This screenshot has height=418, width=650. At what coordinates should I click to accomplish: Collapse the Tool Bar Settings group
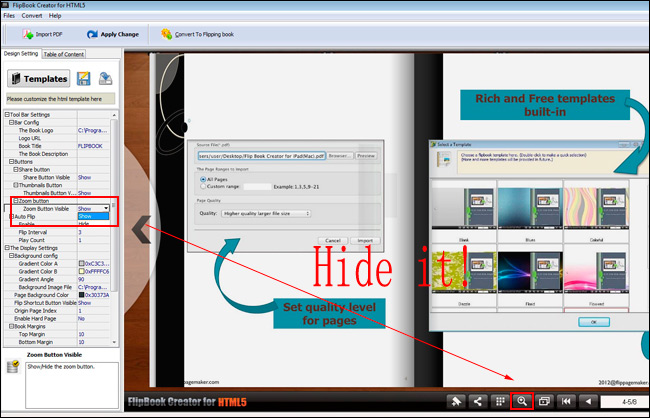7,114
